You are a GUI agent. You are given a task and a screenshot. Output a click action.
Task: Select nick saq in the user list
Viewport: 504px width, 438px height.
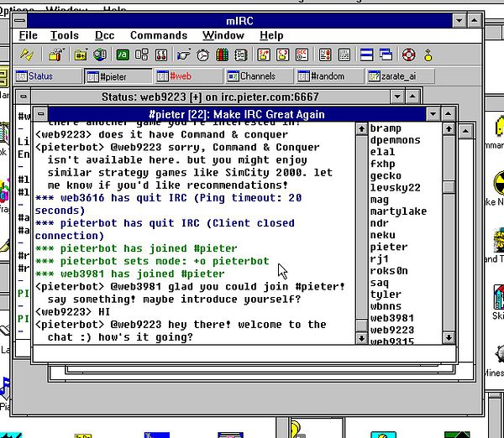pos(380,283)
